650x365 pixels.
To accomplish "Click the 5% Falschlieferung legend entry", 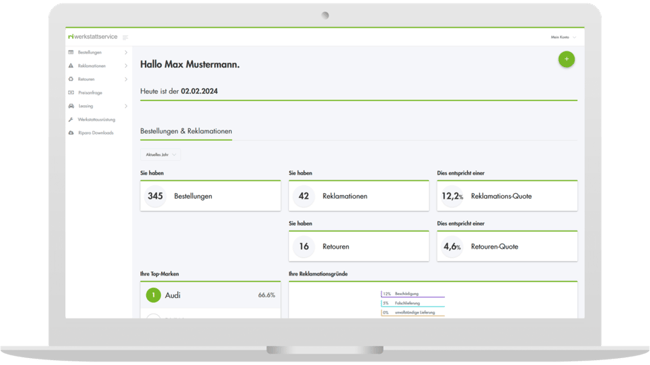I will point(413,303).
